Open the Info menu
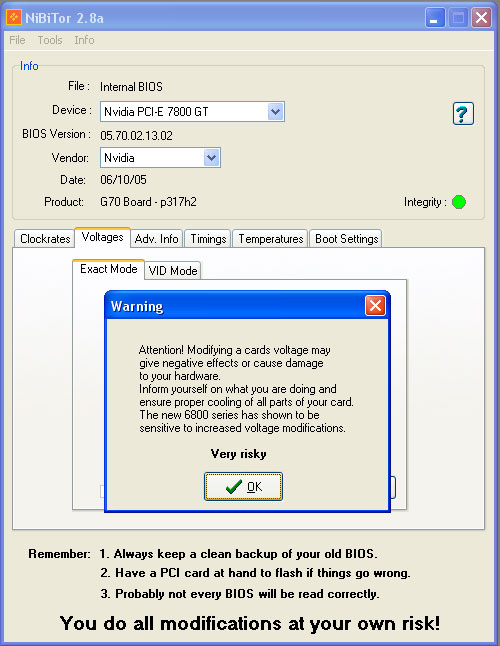 (84, 40)
